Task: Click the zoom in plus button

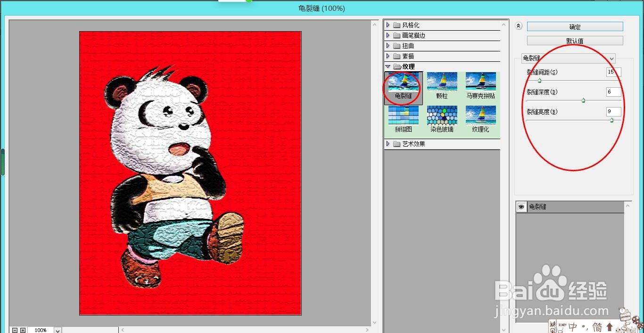Action: coord(23,330)
